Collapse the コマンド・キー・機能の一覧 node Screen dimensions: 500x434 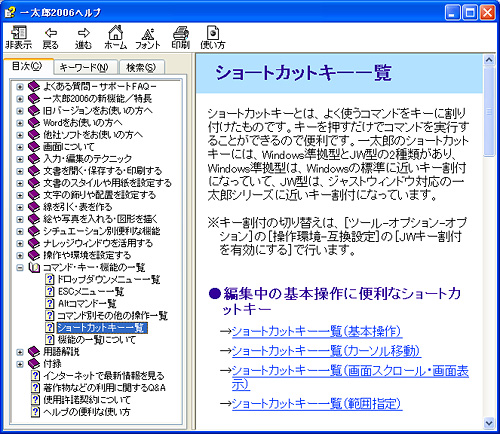tap(20, 267)
